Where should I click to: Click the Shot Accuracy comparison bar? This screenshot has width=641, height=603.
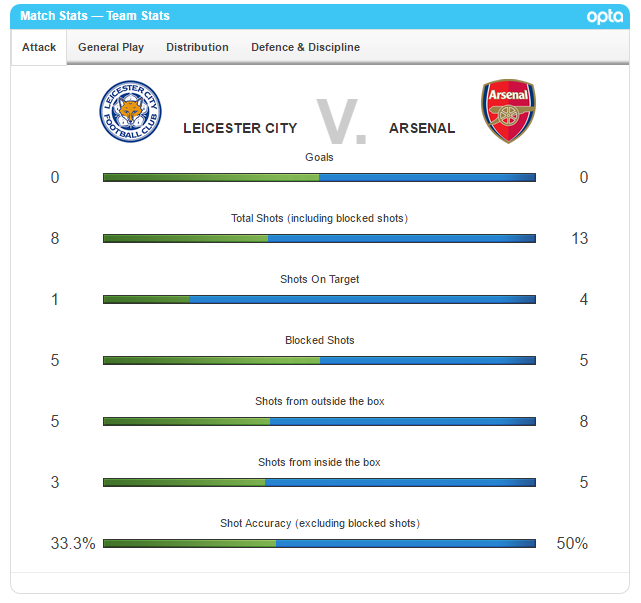[319, 543]
